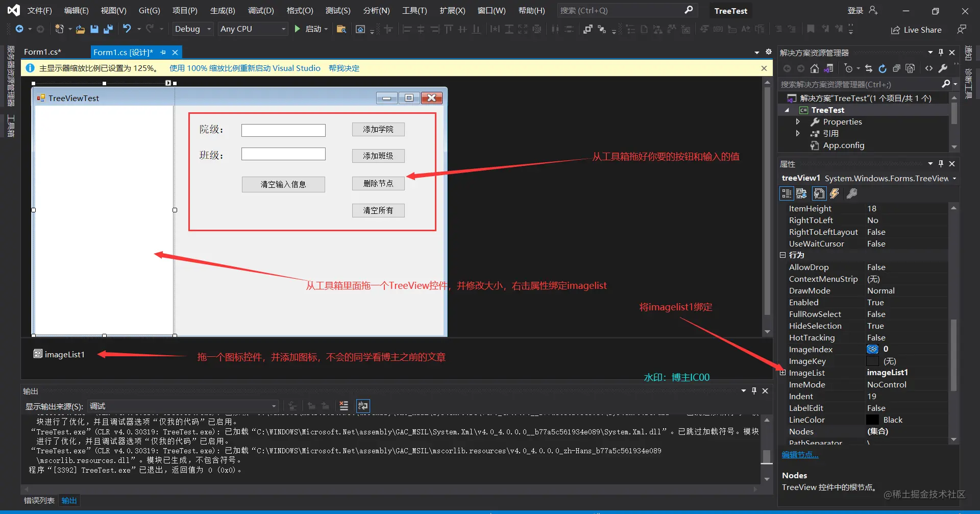Switch to the Form1.cs* code tab

42,52
